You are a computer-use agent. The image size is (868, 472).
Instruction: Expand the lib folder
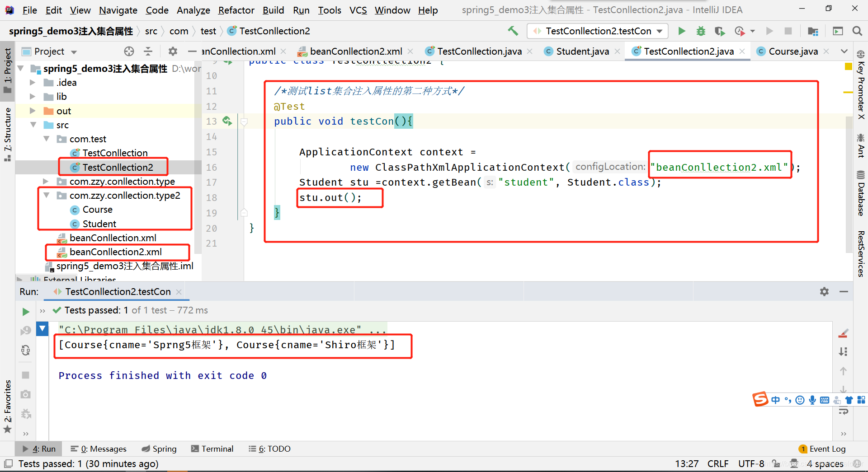[x=33, y=96]
